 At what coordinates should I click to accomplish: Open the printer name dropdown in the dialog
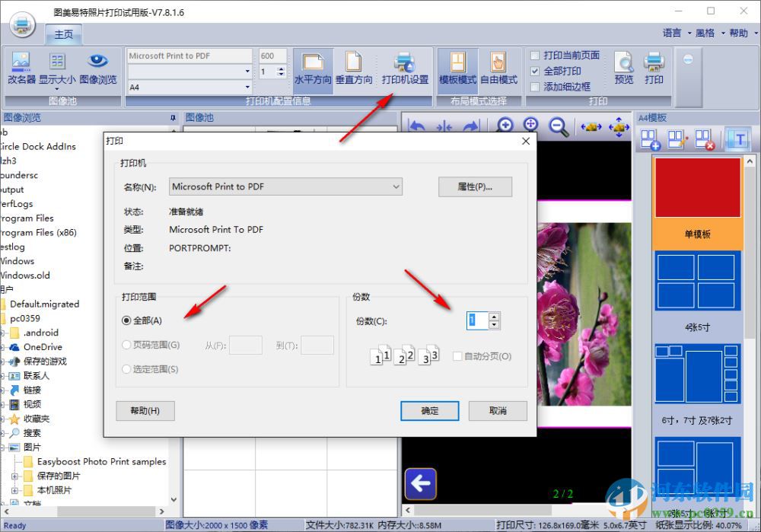[396, 186]
